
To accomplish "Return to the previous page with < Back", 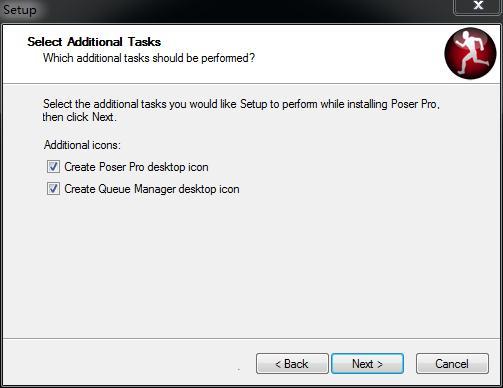I will pyautogui.click(x=292, y=364).
